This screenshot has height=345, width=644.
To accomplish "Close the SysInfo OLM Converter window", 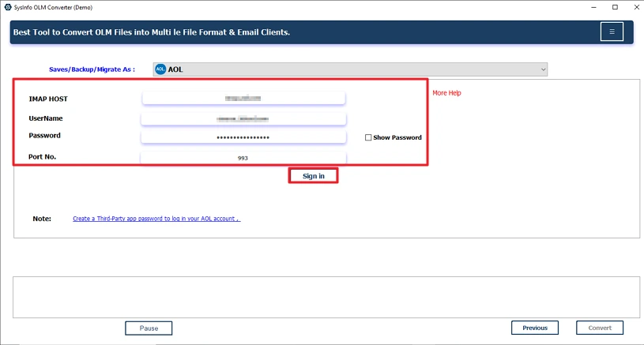I will [636, 7].
